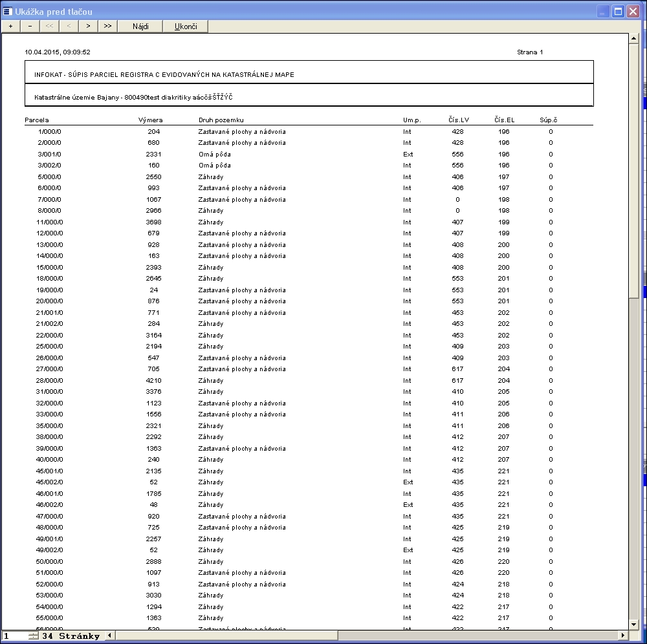Zoom out with the minus button

[30, 27]
